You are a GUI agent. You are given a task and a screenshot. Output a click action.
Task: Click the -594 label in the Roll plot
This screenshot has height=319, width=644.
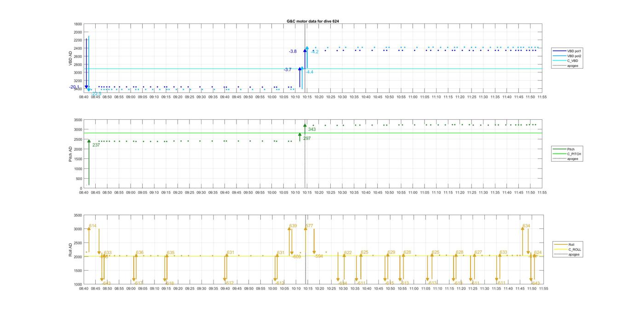pyautogui.click(x=319, y=256)
